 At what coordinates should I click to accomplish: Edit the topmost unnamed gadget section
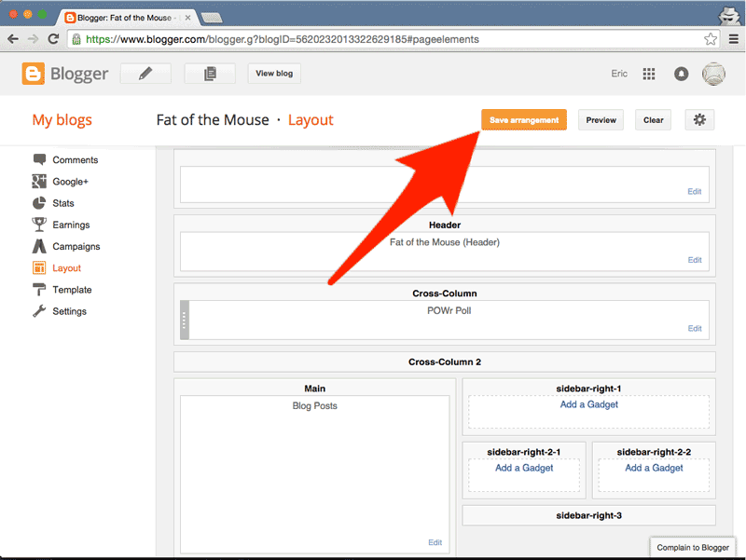click(x=694, y=192)
